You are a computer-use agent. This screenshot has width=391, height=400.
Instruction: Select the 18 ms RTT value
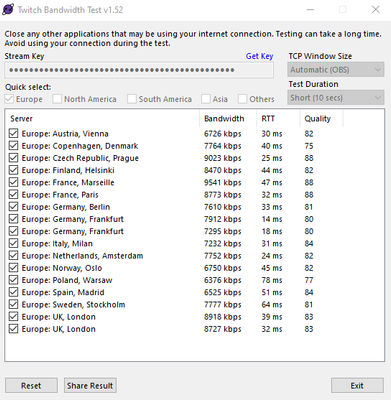click(x=272, y=231)
